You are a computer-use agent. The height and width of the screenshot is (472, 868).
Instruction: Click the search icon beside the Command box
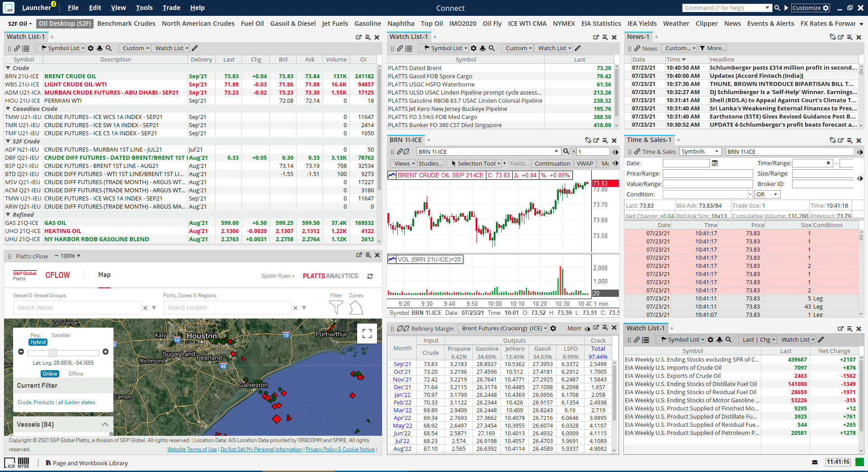pos(777,8)
